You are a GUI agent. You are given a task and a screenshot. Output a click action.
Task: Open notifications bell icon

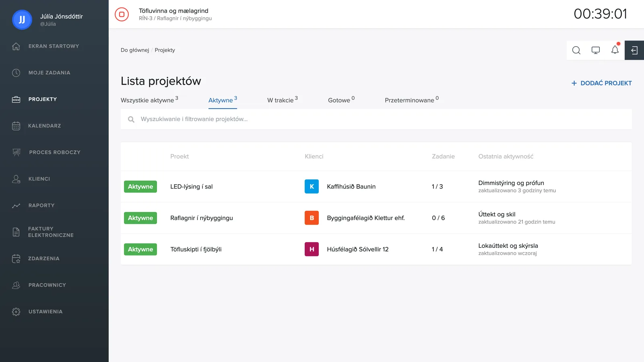(x=615, y=49)
